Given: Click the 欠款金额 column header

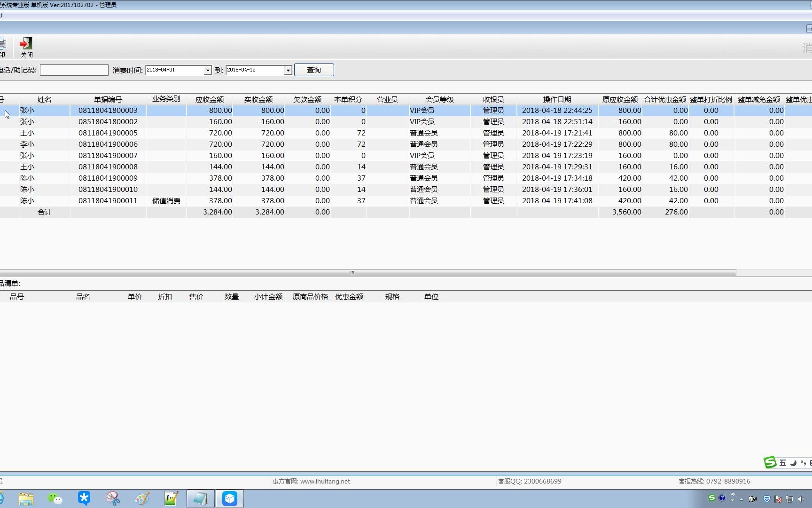Looking at the screenshot, I should 307,99.
